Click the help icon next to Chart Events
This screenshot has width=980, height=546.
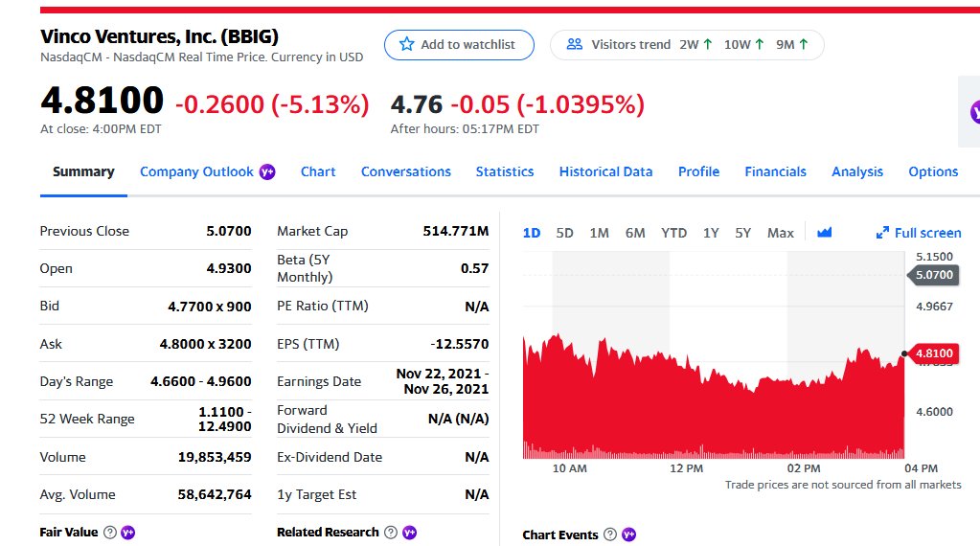pos(610,535)
